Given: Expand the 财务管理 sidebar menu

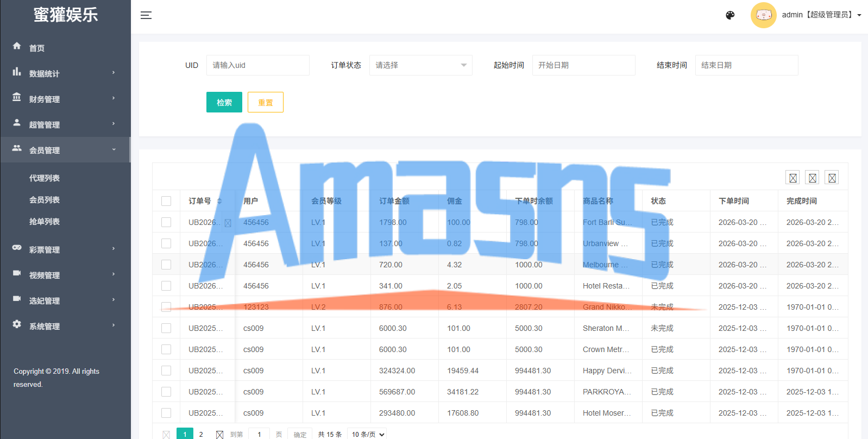Looking at the screenshot, I should coord(65,99).
